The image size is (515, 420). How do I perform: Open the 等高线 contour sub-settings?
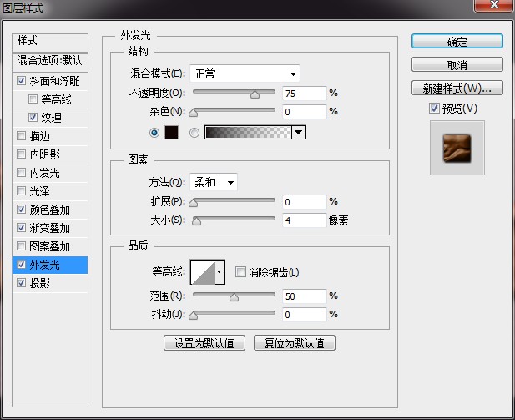tap(56, 99)
